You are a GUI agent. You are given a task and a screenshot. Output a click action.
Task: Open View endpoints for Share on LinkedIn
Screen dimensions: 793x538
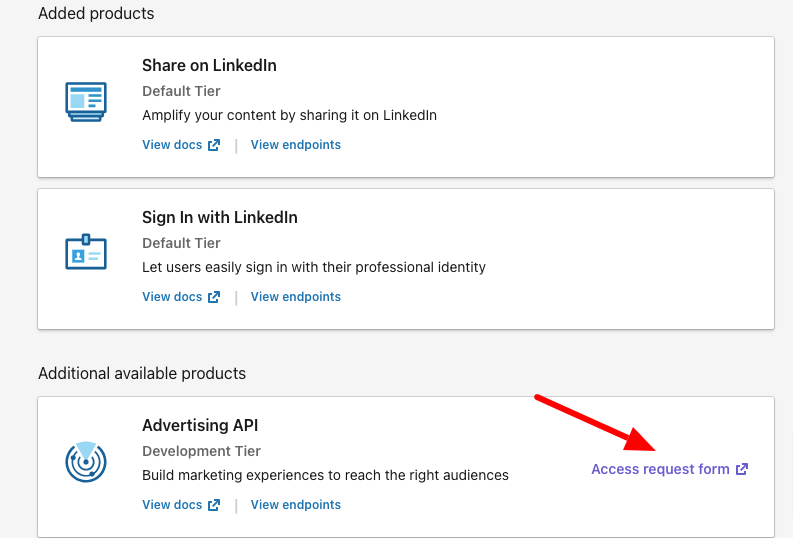296,145
